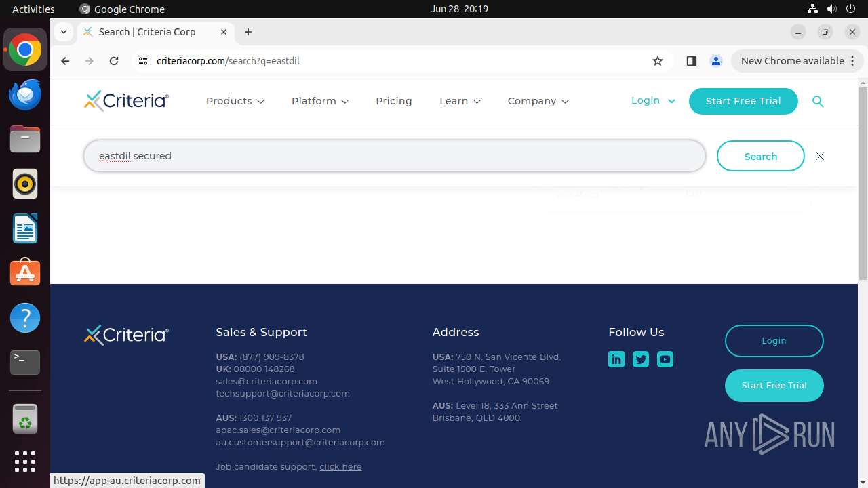Viewport: 868px width, 488px height.
Task: Open a new tab with the plus icon
Action: 248,32
